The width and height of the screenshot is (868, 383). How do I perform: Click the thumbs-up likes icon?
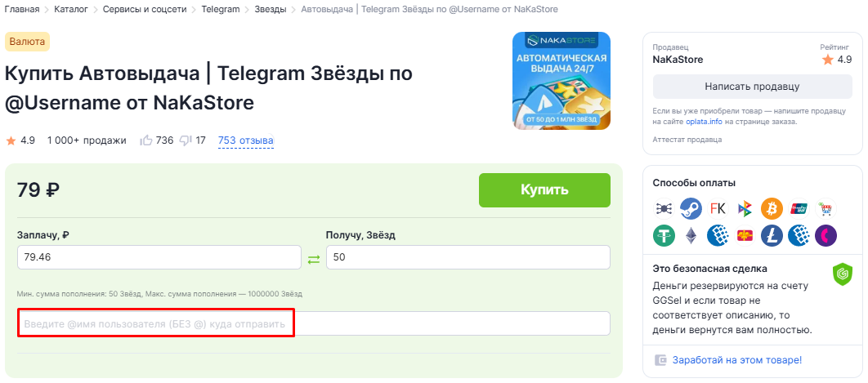click(x=146, y=140)
